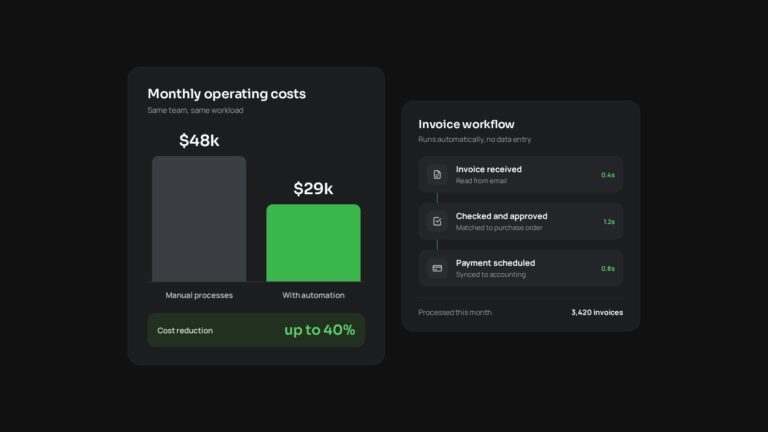Click the Cost reduction banner
This screenshot has width=768, height=432.
256,330
